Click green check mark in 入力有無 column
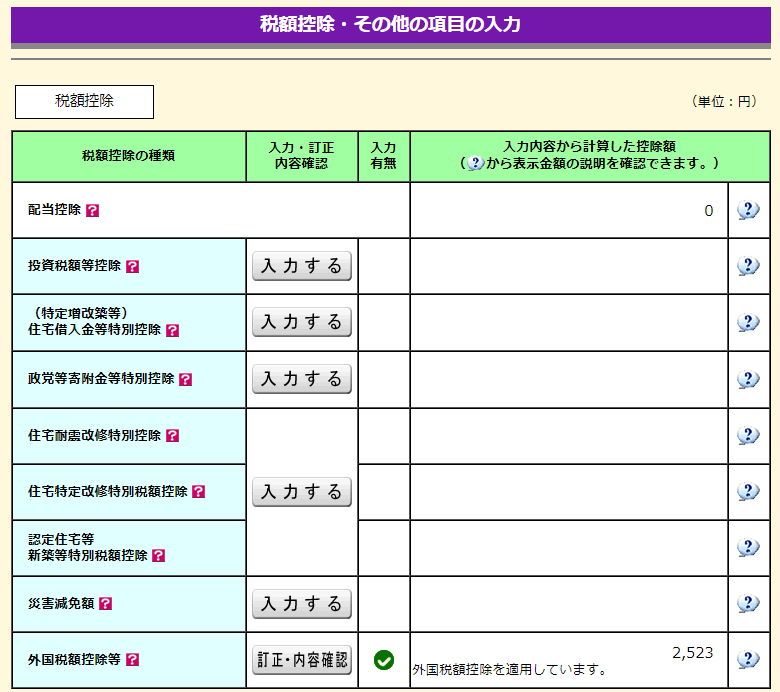Screen dimensions: 780x692 (384, 660)
